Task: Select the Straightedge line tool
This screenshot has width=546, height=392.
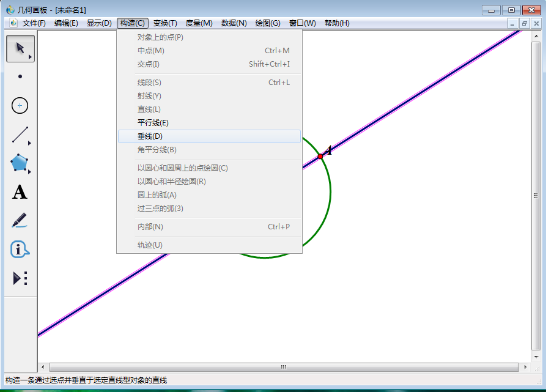Action: pos(20,135)
